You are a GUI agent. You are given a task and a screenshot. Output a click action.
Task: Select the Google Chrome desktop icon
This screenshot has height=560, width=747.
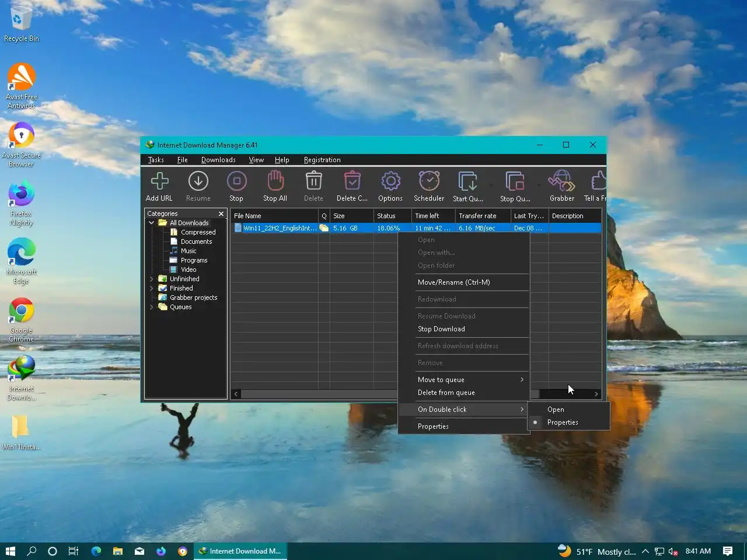coord(22,320)
